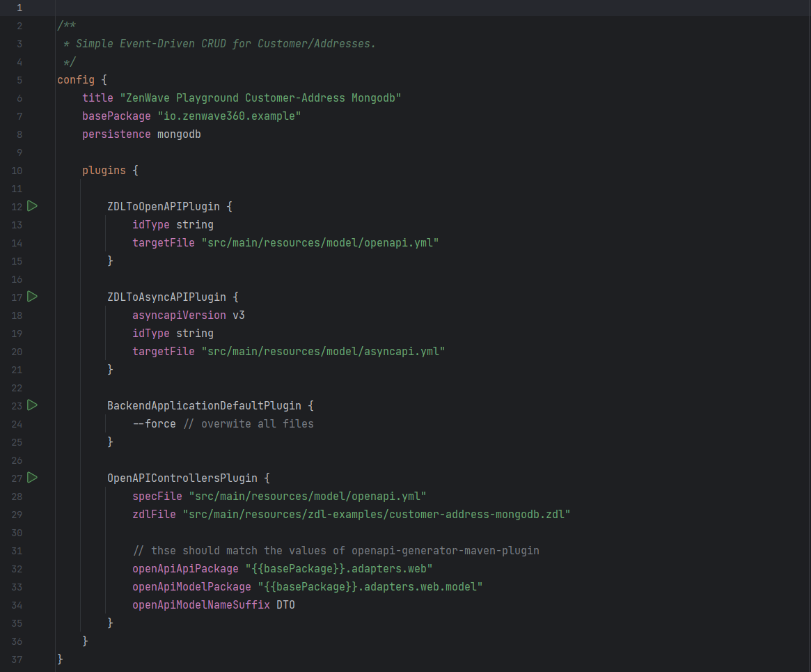Click the 'specFile' property
Image resolution: width=811 pixels, height=672 pixels.
pyautogui.click(x=157, y=496)
